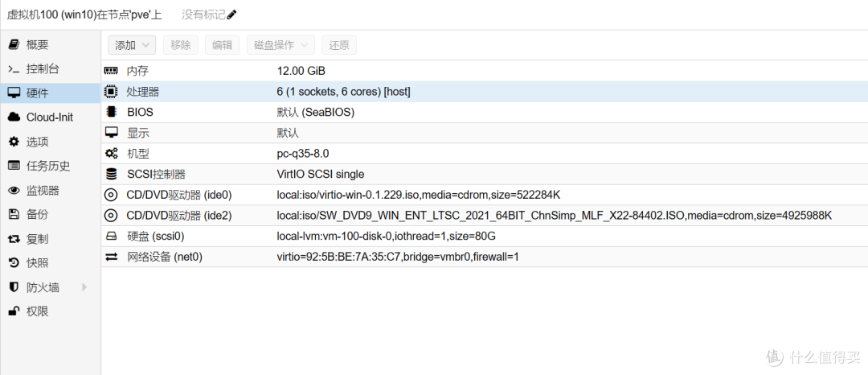
Task: Click the Cloud-Init cloud icon
Action: [x=14, y=117]
